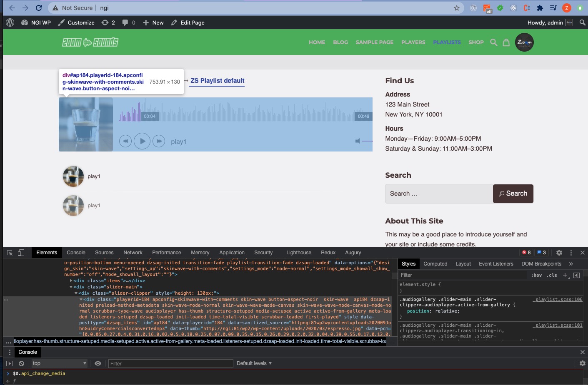Screen dimensions: 588x385
Task: Seek by clicking the waveform scrubbar
Action: pyautogui.click(x=250, y=113)
